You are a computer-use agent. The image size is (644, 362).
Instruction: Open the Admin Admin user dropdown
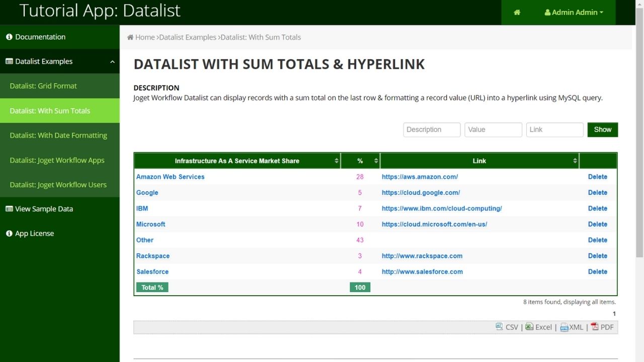(x=574, y=13)
